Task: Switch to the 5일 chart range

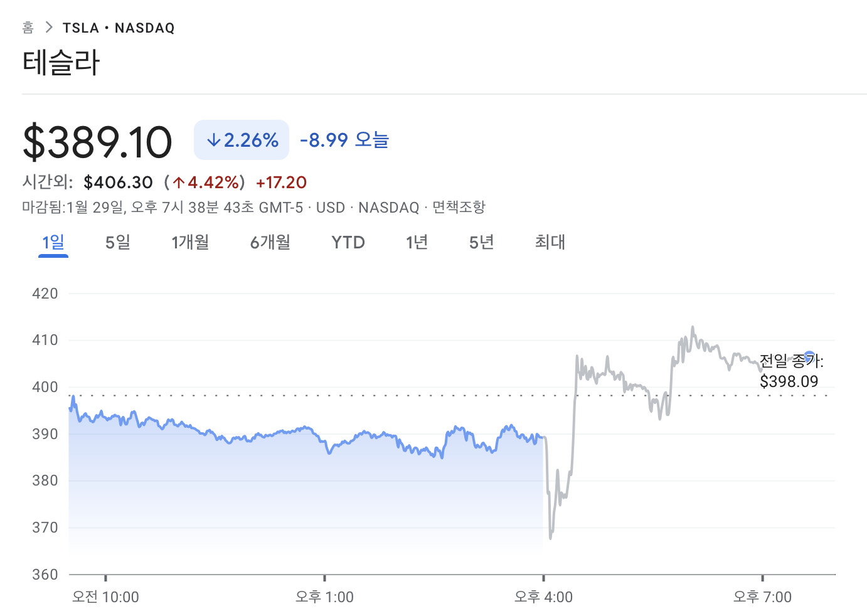Action: pyautogui.click(x=118, y=242)
